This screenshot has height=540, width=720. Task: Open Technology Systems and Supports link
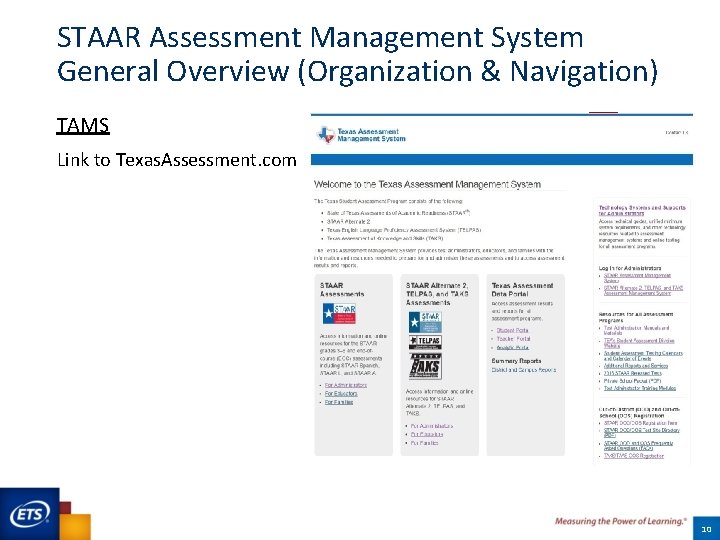pos(642,210)
